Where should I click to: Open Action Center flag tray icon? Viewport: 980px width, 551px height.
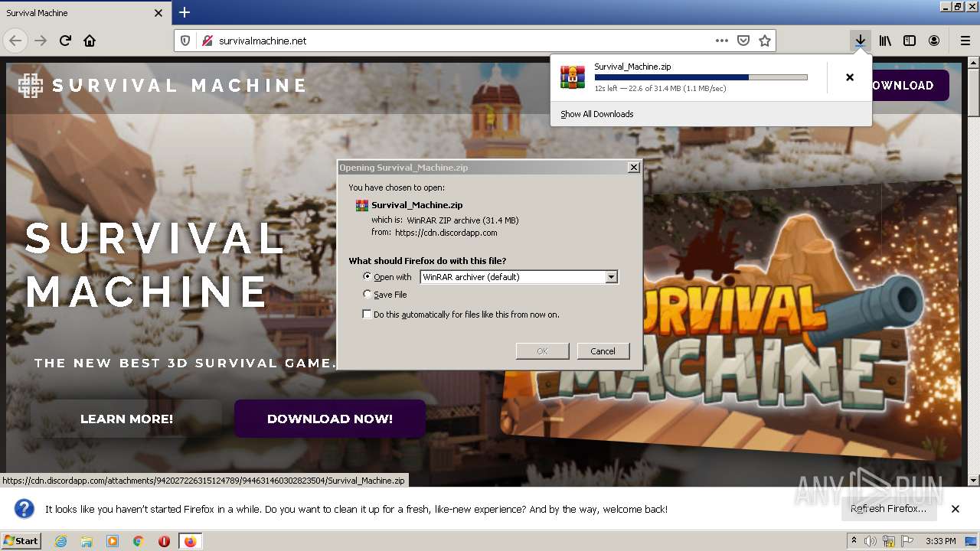(907, 541)
